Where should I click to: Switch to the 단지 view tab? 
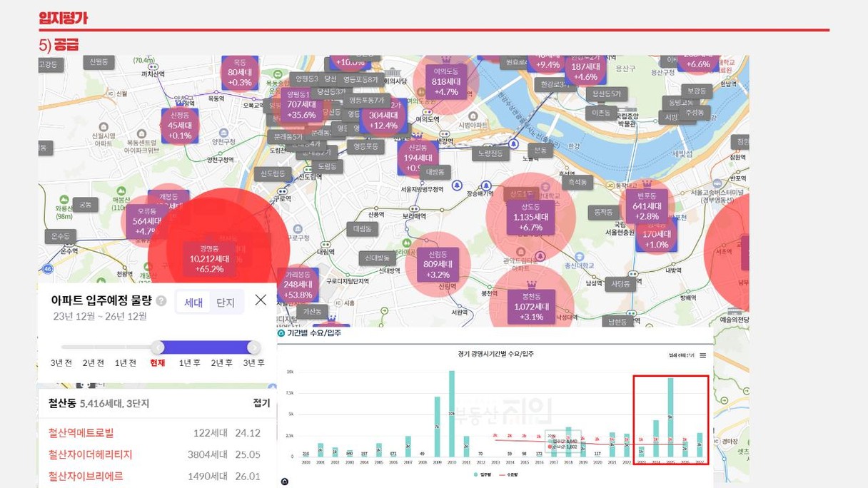tap(226, 303)
